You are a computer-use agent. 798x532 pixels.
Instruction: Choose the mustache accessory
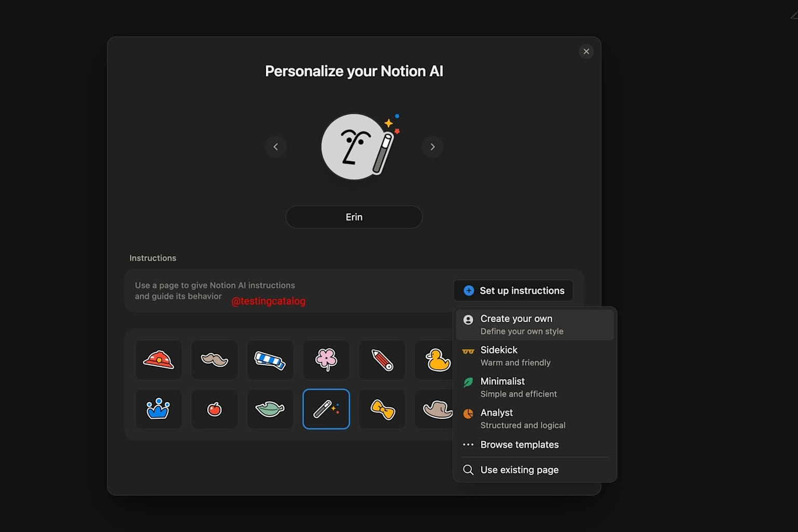pos(214,360)
